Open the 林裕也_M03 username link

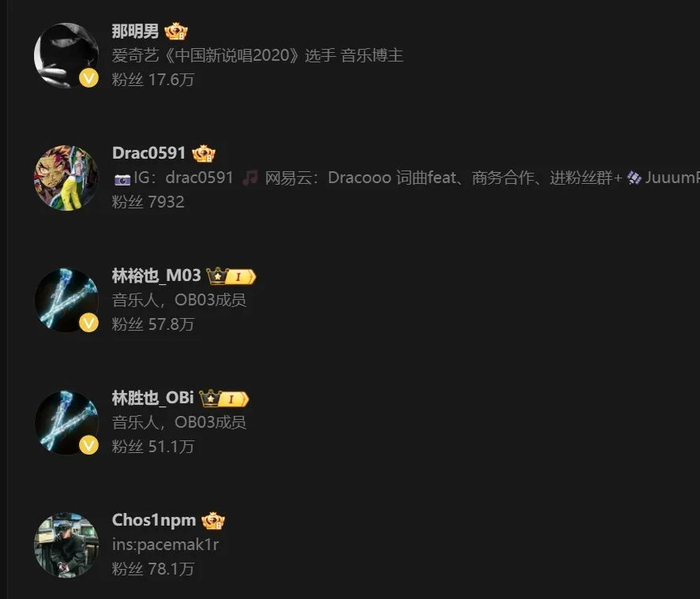[x=156, y=276]
